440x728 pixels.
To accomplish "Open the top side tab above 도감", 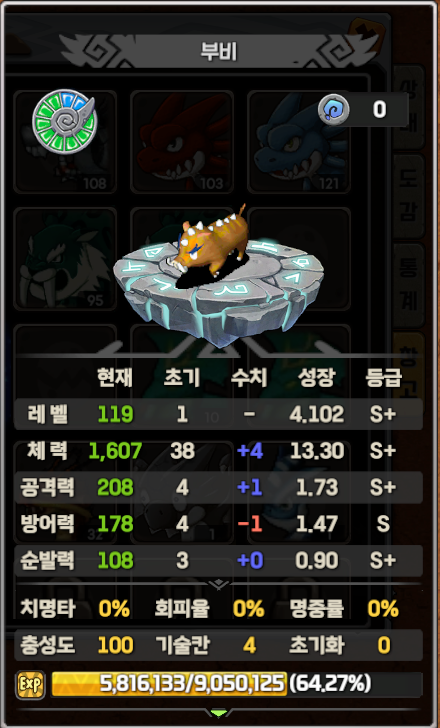I will pos(409,107).
